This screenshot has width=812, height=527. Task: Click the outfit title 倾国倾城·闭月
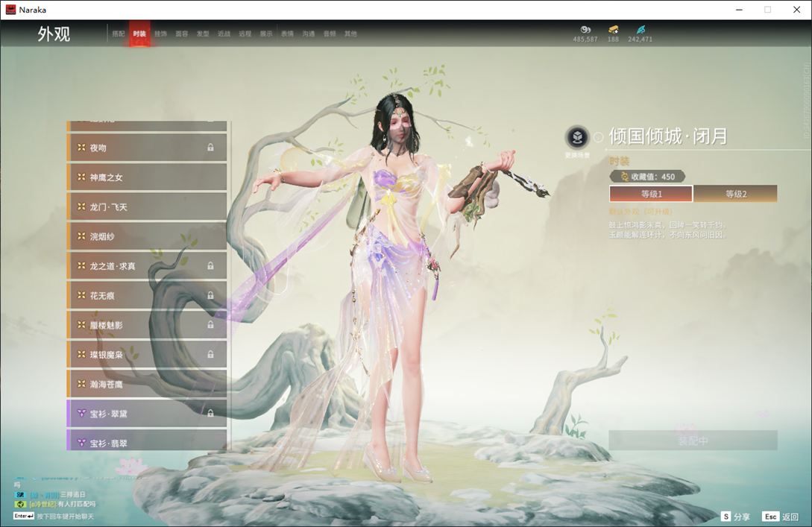668,136
